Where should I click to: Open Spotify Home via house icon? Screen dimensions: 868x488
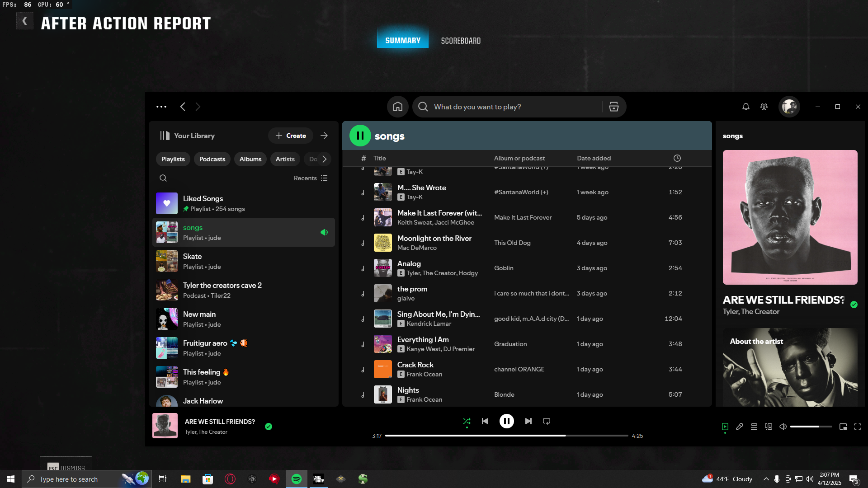click(x=398, y=107)
